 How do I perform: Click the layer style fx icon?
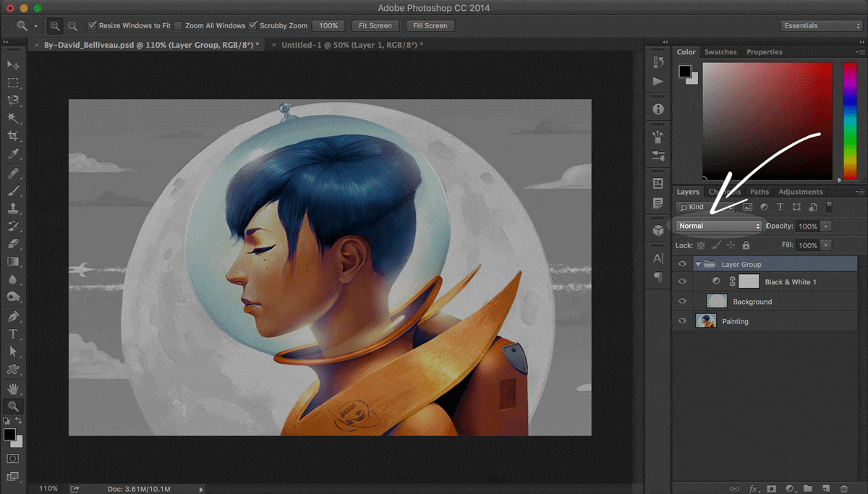[x=753, y=489]
